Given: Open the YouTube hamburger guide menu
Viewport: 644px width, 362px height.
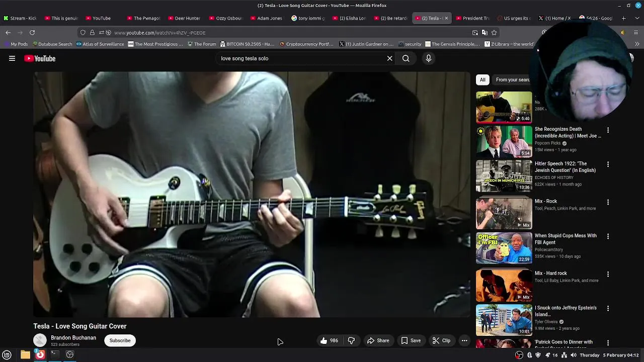Looking at the screenshot, I should coord(12,58).
